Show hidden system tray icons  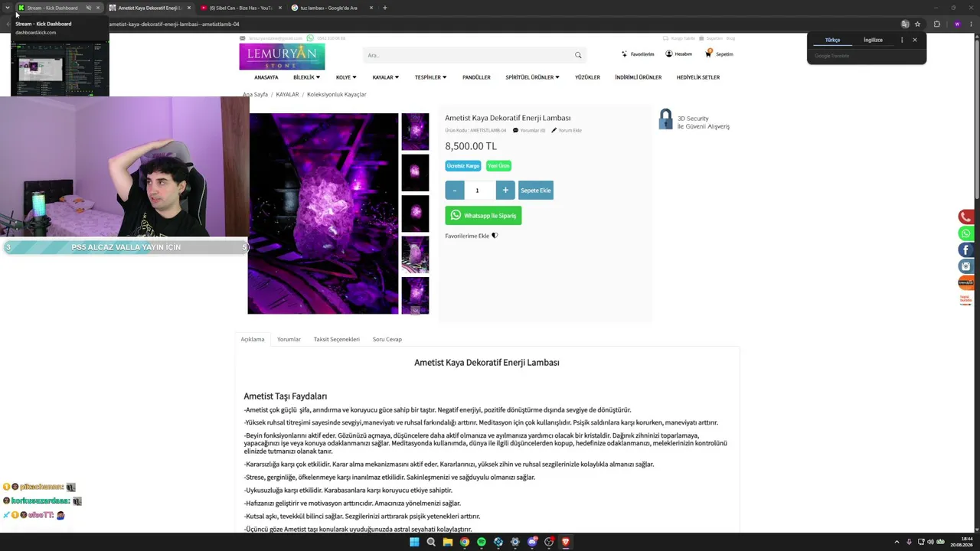pos(897,542)
